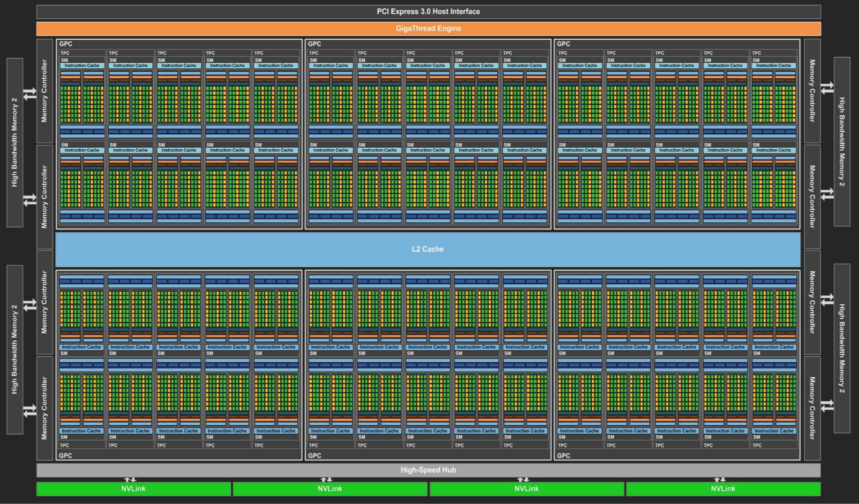
Task: Click bottom Memory Controller on right side
Action: 812,408
